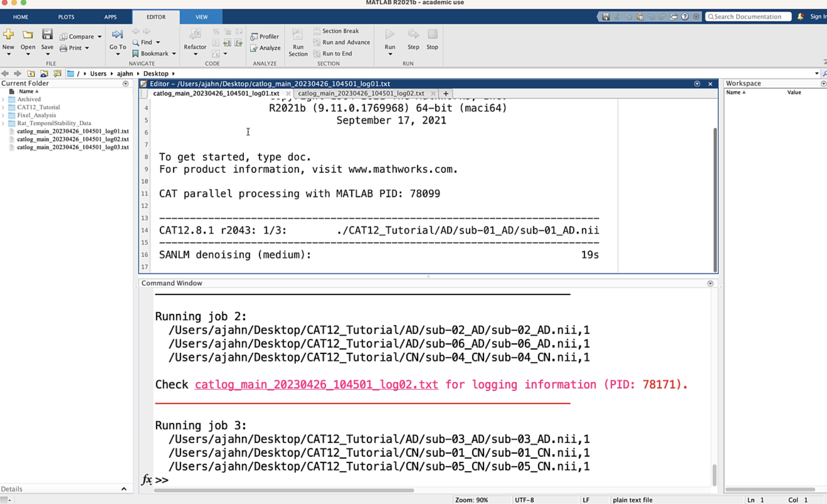Open the Find dropdown arrow
The height and width of the screenshot is (504, 827).
click(x=158, y=42)
